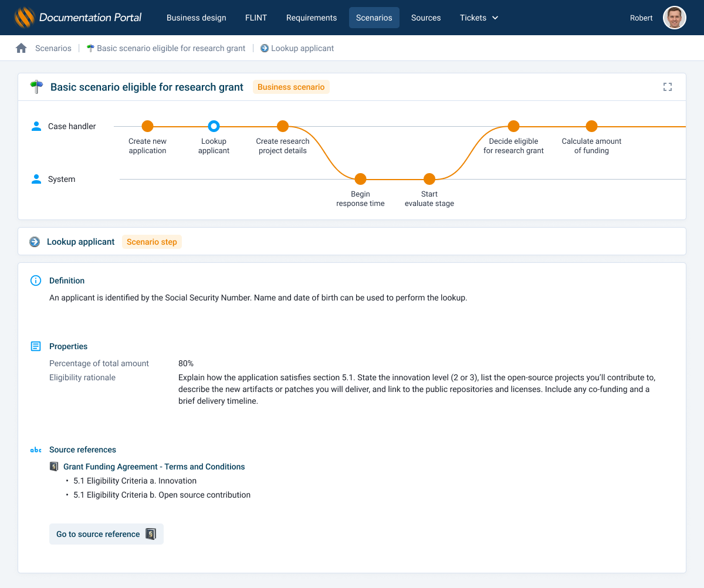Open the Tickets dropdown menu
704x588 pixels.
479,18
